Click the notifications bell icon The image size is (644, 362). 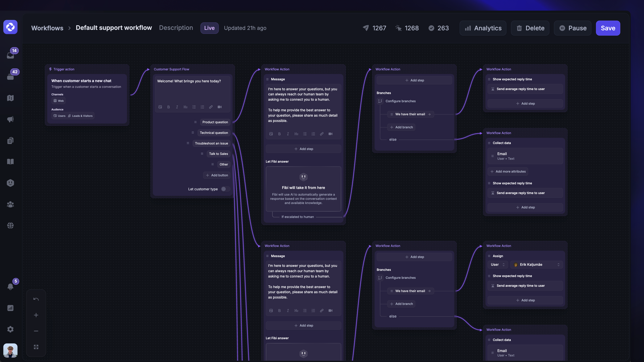(x=10, y=286)
